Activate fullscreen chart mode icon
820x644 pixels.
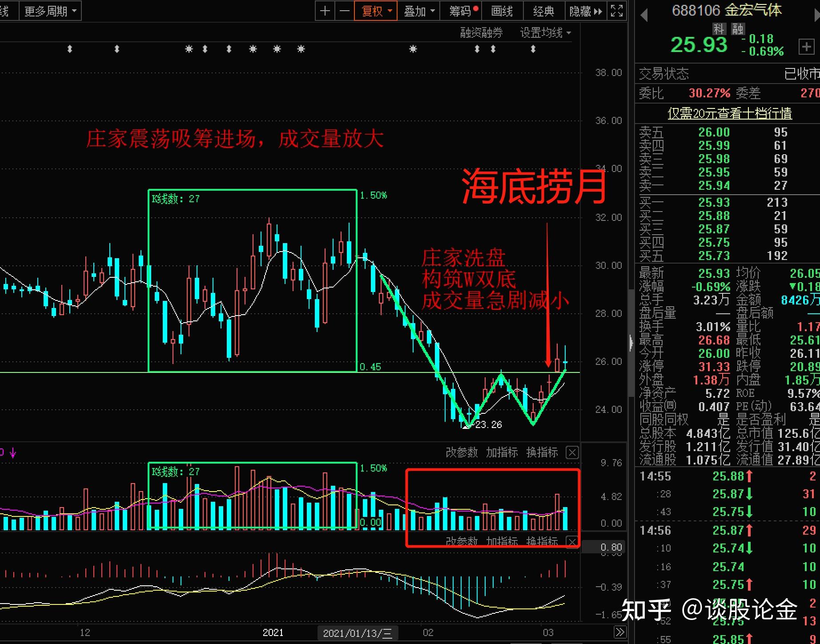coord(616,11)
